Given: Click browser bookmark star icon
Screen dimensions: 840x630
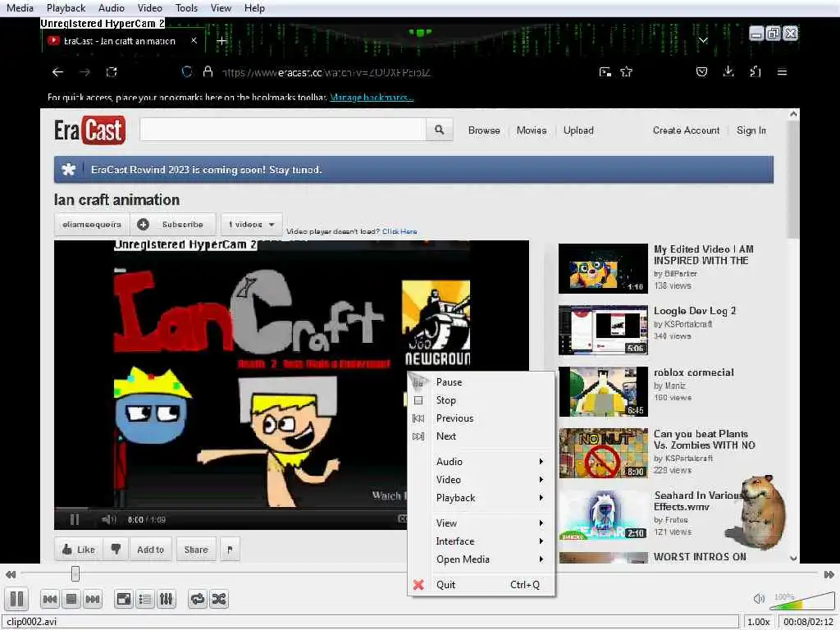Looking at the screenshot, I should [626, 72].
